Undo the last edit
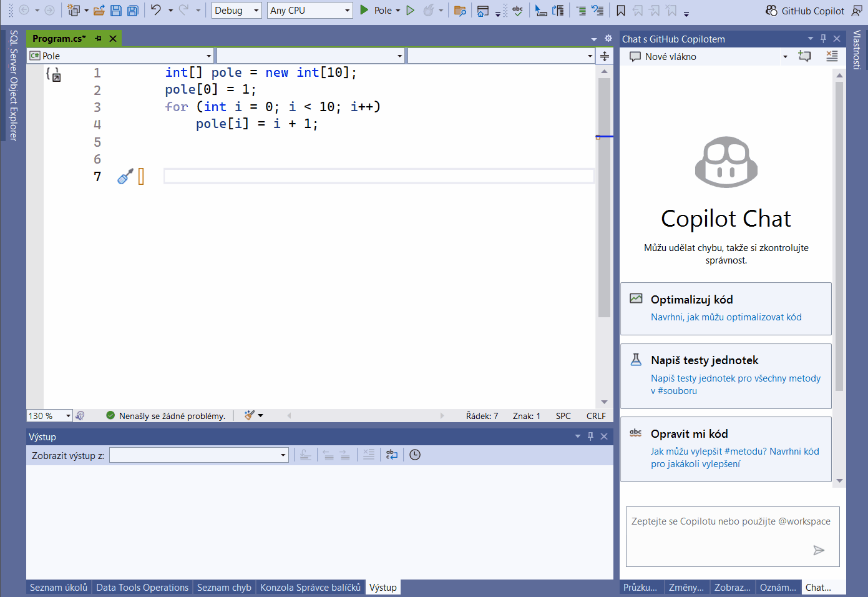Image resolution: width=868 pixels, height=597 pixels. click(156, 10)
